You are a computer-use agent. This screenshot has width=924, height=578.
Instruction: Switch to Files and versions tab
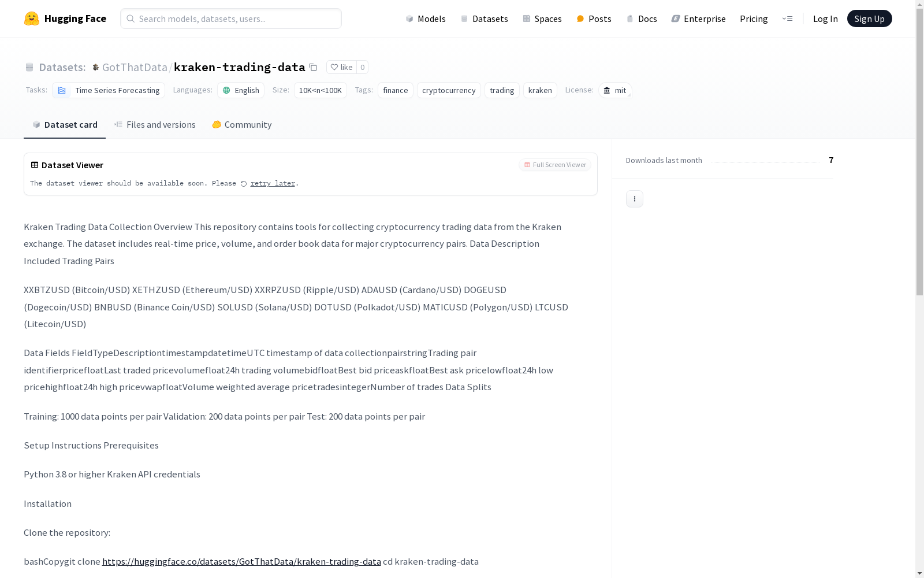tap(155, 125)
